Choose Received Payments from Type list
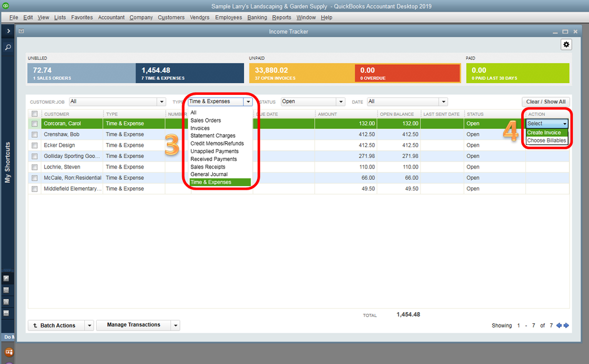 pos(213,159)
